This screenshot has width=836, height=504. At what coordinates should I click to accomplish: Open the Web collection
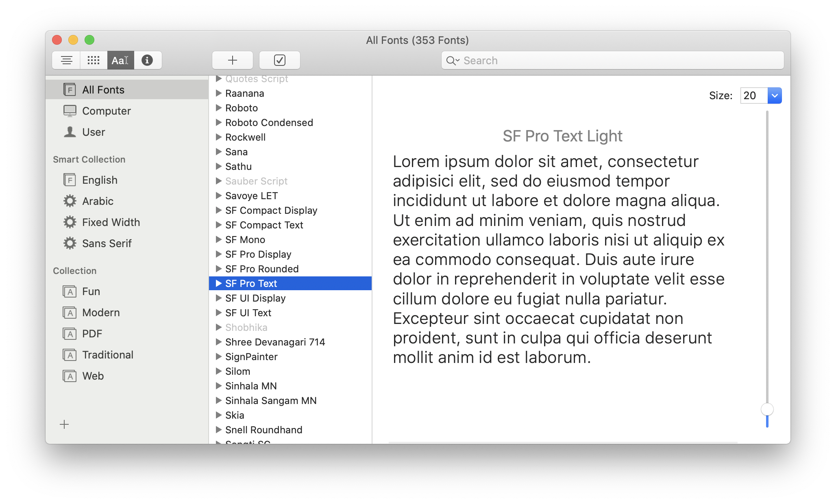[x=127, y=376]
